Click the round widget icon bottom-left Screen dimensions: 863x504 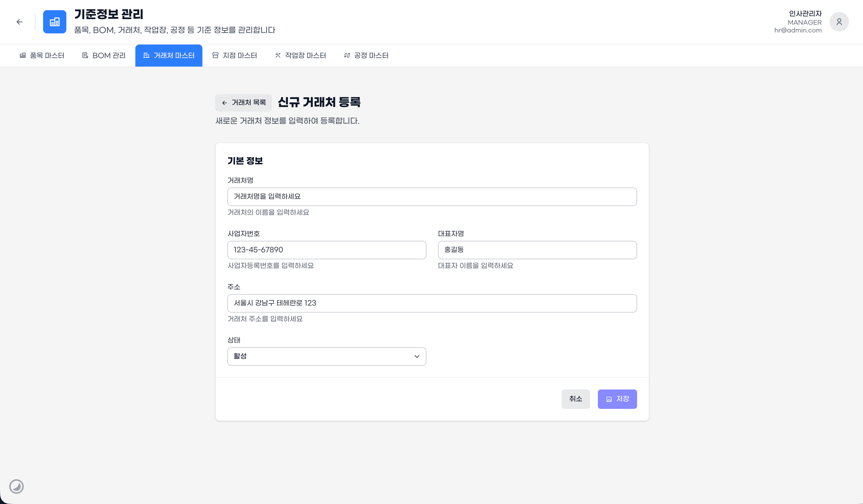[x=16, y=486]
